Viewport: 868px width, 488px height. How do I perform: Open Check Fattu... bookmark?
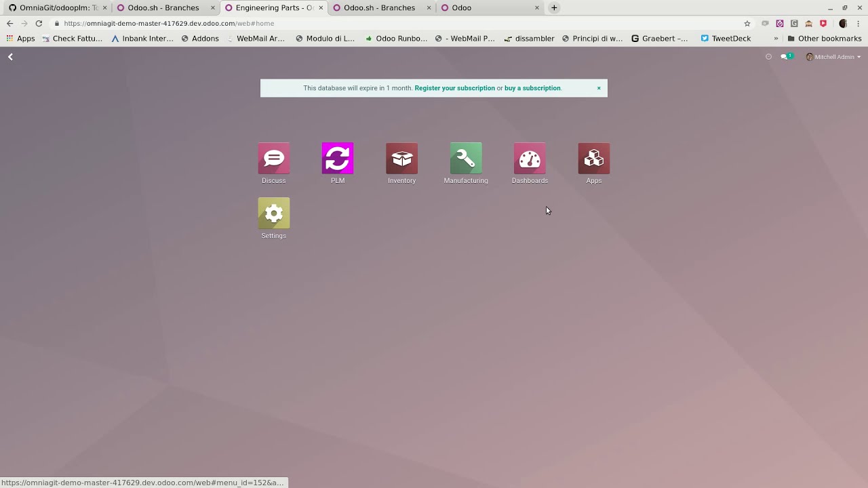72,39
